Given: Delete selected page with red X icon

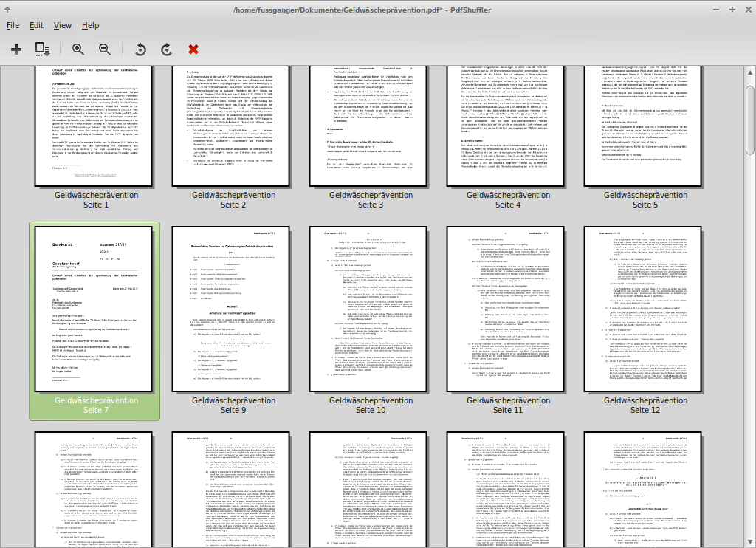Looking at the screenshot, I should click(x=193, y=49).
